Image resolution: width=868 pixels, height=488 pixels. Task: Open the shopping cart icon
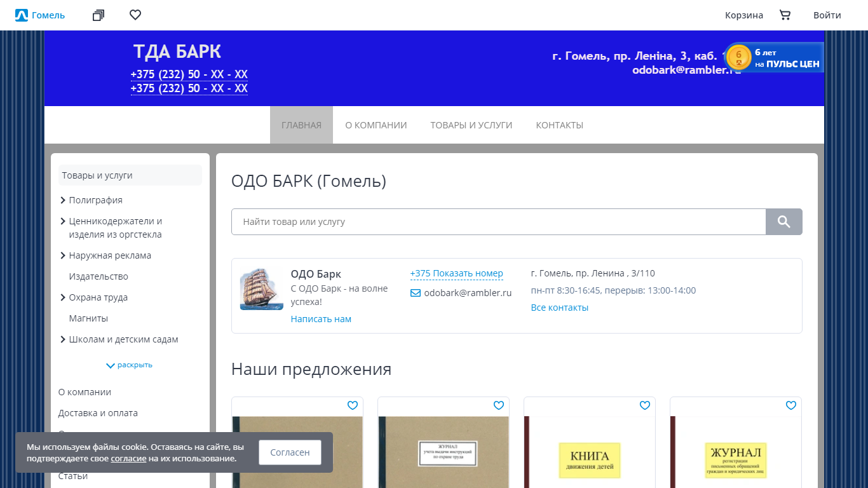785,15
